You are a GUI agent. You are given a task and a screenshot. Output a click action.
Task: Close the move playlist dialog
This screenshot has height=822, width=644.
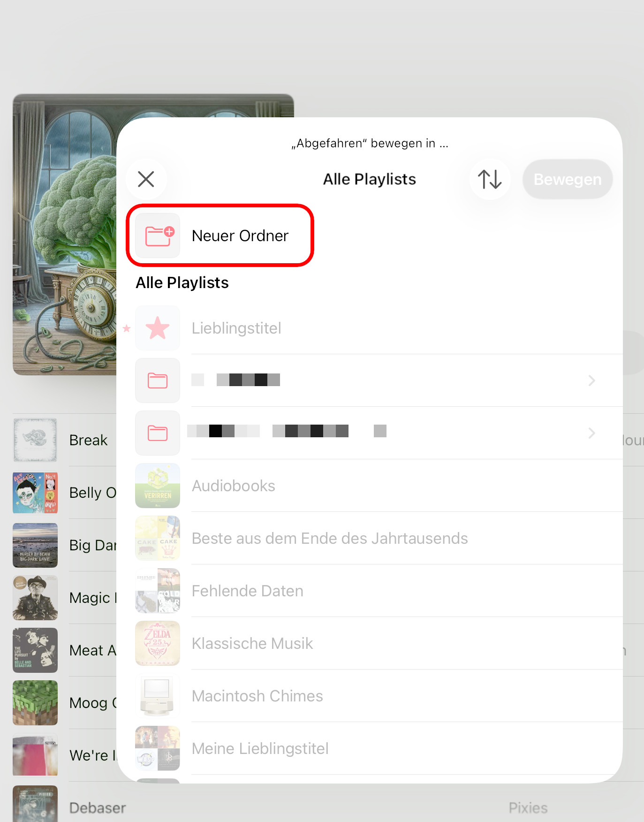[146, 179]
